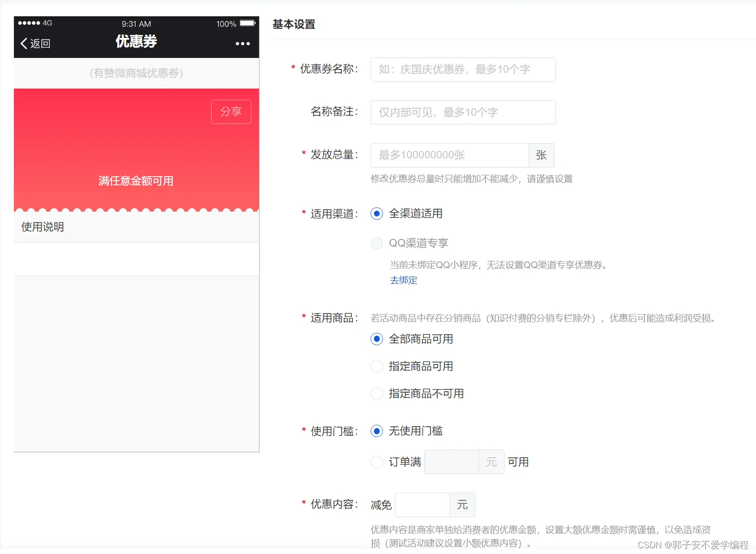Viewport: 756px width, 554px height.
Task: Focus the 名称备注 input field
Action: coord(463,112)
